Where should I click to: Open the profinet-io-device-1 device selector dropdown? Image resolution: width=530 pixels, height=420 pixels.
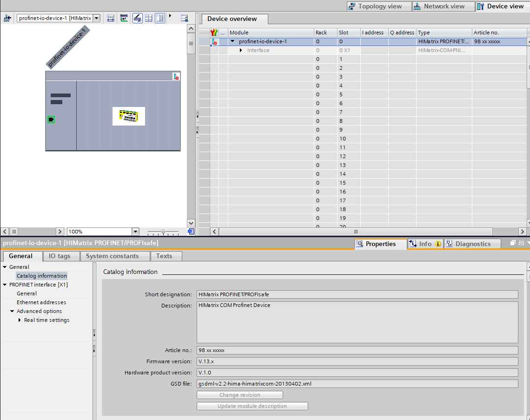click(97, 18)
